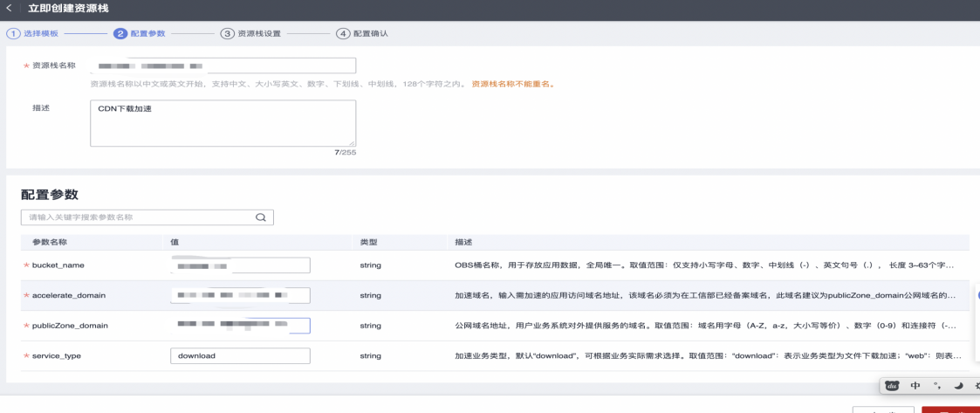Click the moon icon on IME toolbar

(957, 385)
